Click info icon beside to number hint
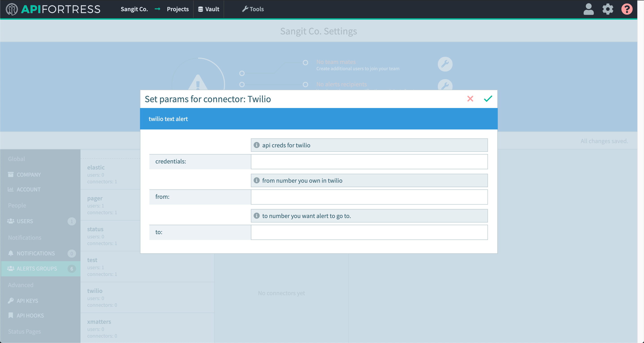Screen dimensions: 644x343 click(256, 216)
